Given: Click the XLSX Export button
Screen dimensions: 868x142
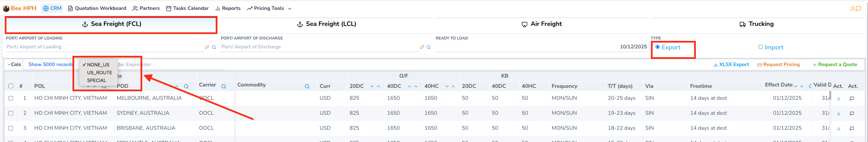Looking at the screenshot, I should [731, 64].
